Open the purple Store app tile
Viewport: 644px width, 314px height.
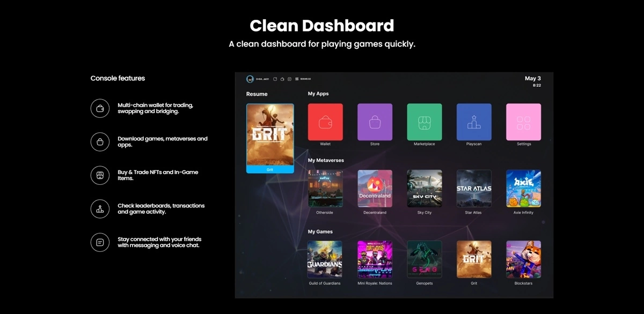[x=375, y=122]
